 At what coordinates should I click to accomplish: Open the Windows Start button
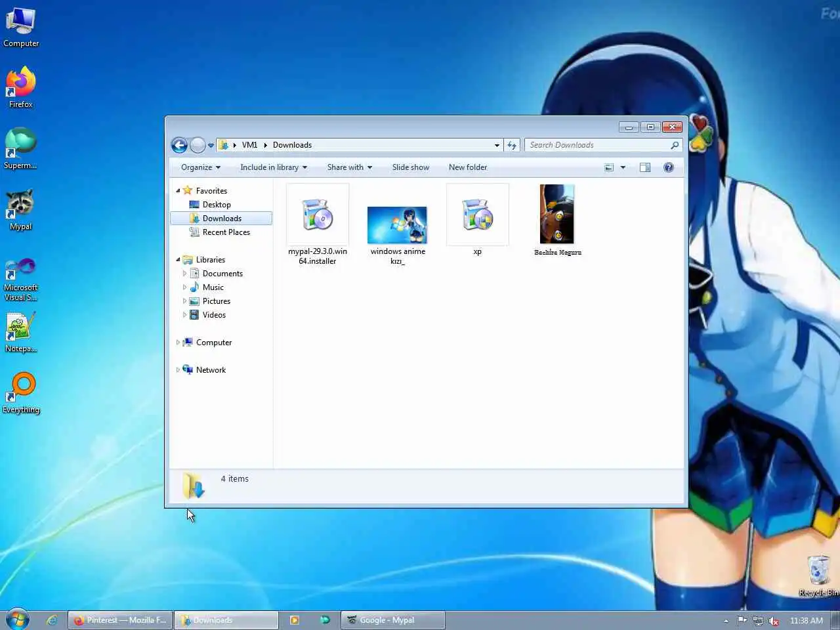[18, 619]
